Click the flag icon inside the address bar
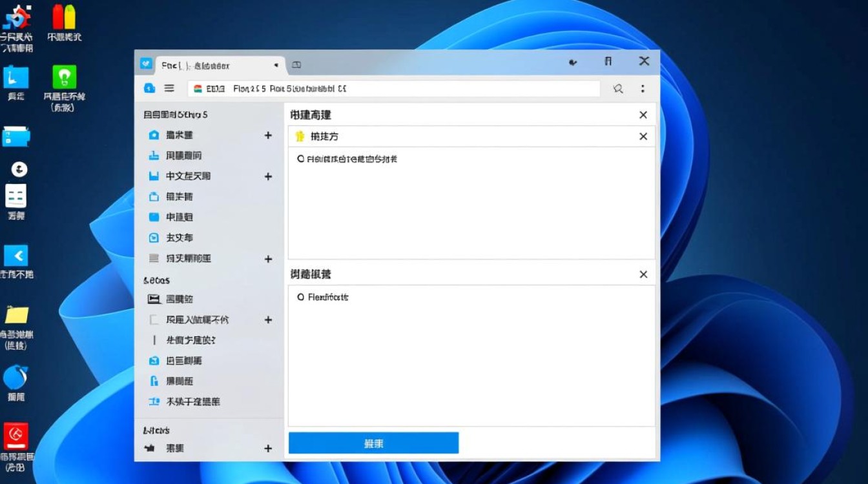The height and width of the screenshot is (484, 868). coord(198,88)
